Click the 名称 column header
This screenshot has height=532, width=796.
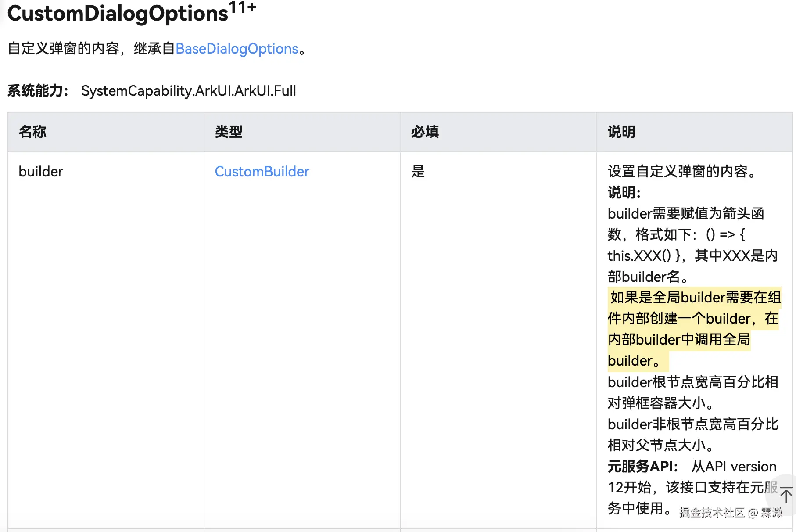(32, 132)
